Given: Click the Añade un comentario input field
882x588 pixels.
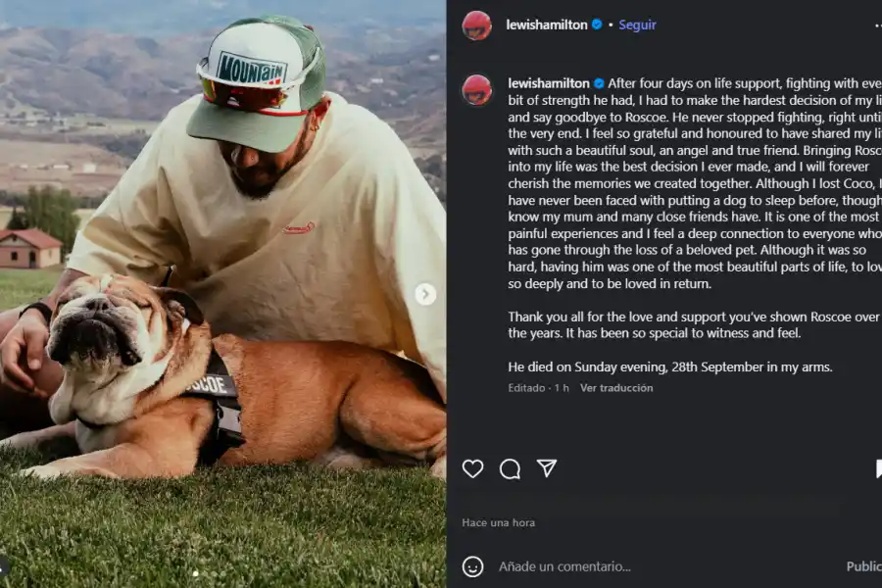Looking at the screenshot, I should pyautogui.click(x=588, y=565).
